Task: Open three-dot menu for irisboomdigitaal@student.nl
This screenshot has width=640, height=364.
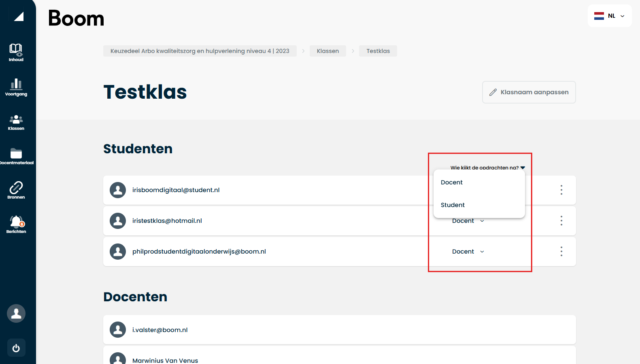Action: (561, 190)
